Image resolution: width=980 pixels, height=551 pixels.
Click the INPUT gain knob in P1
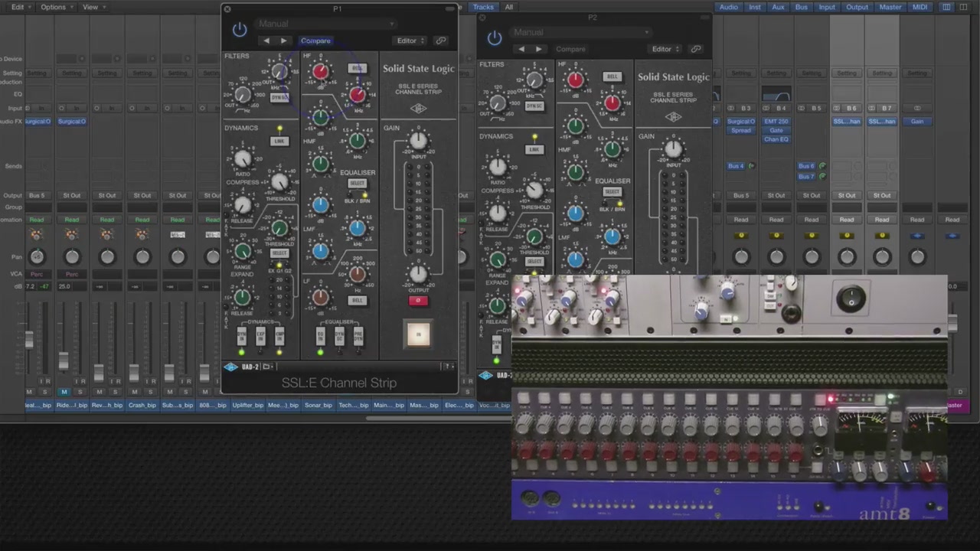pos(418,140)
